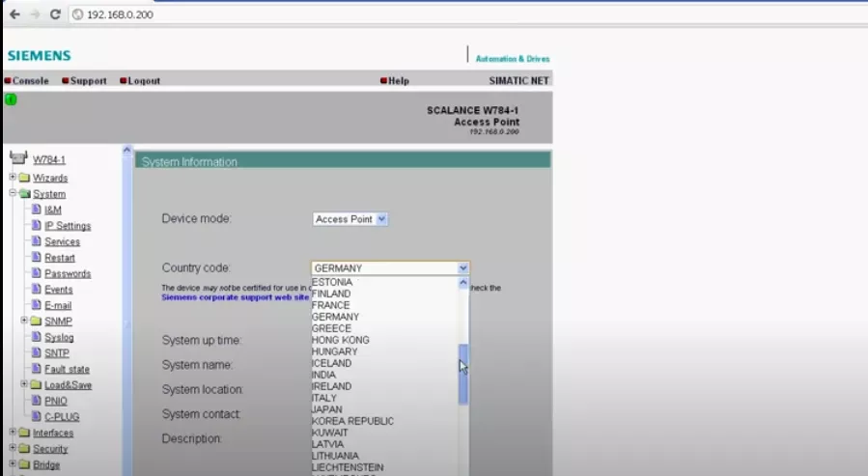The height and width of the screenshot is (476, 868).
Task: Expand the Wizards folder node
Action: click(13, 177)
